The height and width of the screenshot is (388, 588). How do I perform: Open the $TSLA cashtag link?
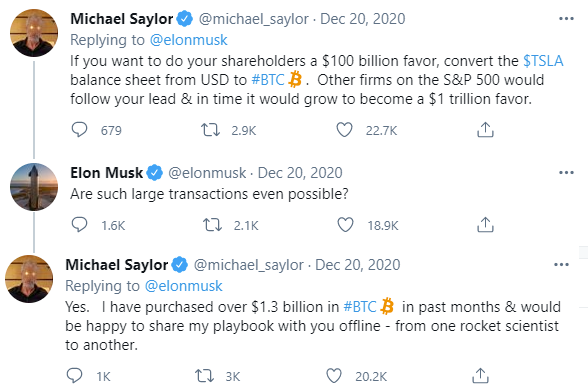543,61
